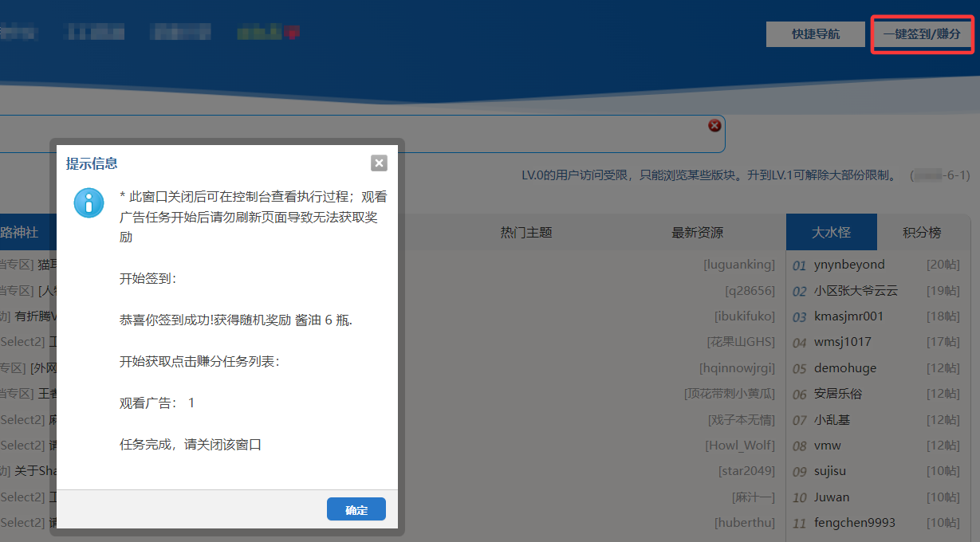Switch to 大水怪 tab
Viewport: 980px width, 542px height.
pos(831,232)
